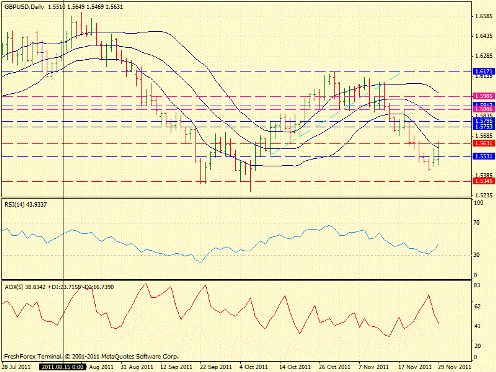Click the 1.6435 price scale value

[x=484, y=36]
